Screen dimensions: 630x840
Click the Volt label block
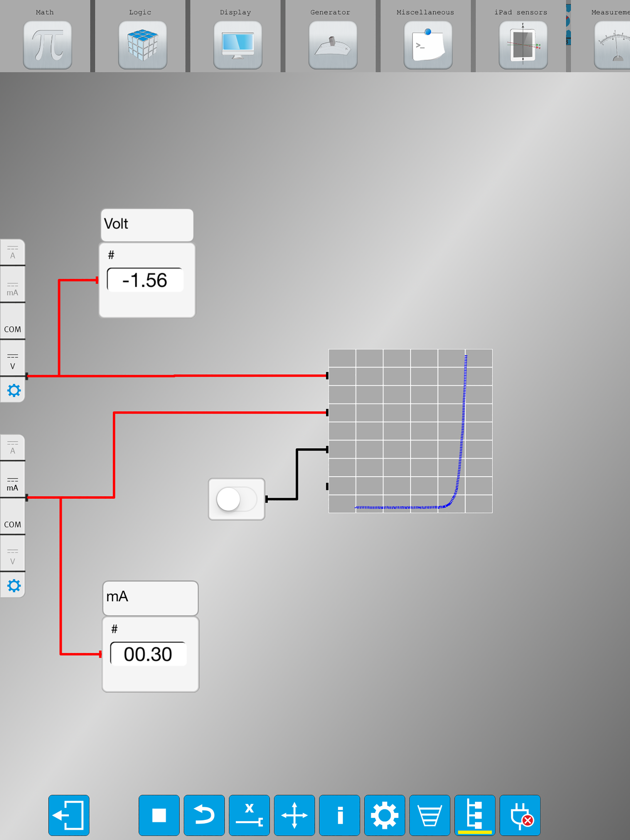[x=147, y=225]
